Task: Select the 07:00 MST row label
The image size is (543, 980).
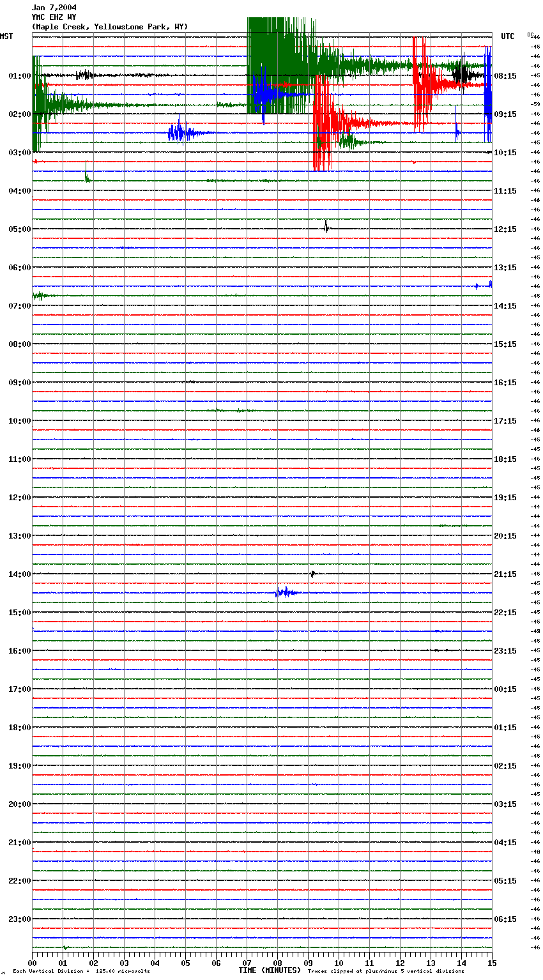Action: pos(20,306)
